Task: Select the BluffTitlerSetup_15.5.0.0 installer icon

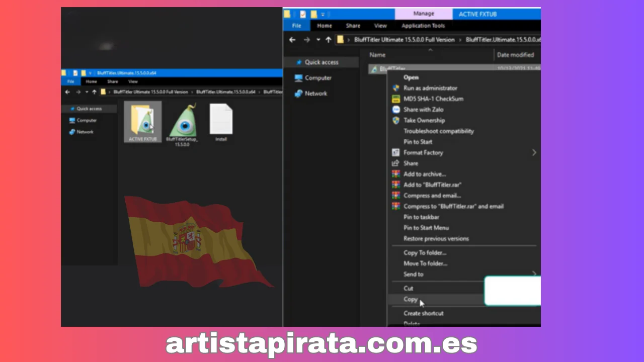Action: pos(182,120)
